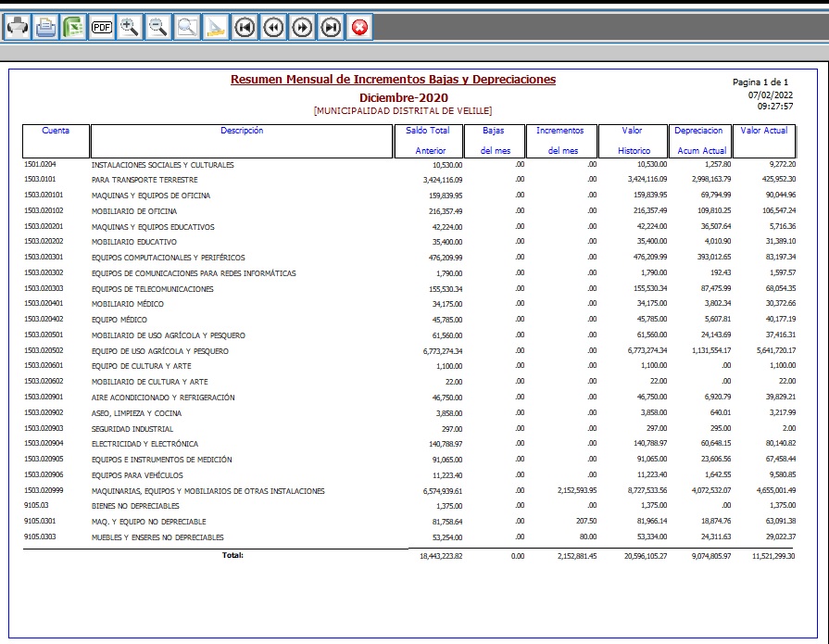The width and height of the screenshot is (829, 644).
Task: Click PARA TRANSPORTE TERRESTRE description
Action: pyautogui.click(x=144, y=180)
